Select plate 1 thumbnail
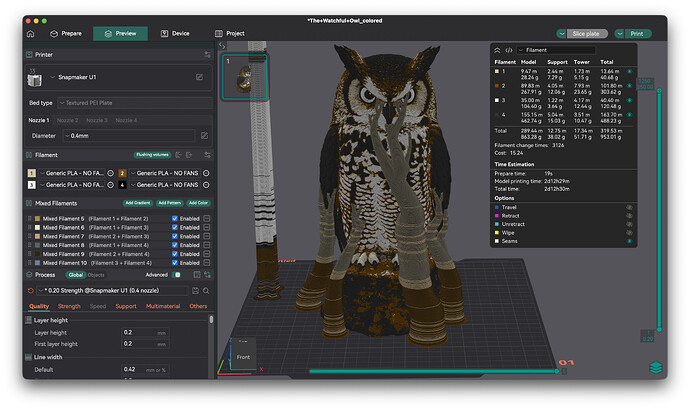 245,77
